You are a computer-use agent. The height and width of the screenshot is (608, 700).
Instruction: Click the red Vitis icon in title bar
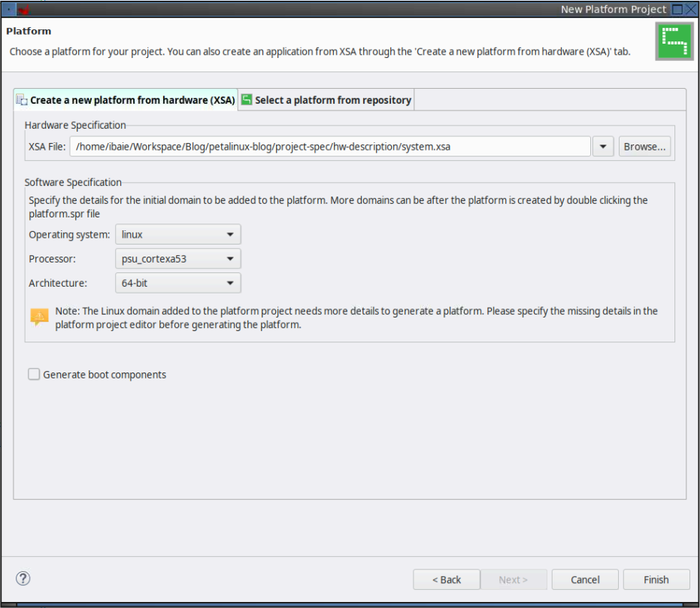(x=23, y=10)
